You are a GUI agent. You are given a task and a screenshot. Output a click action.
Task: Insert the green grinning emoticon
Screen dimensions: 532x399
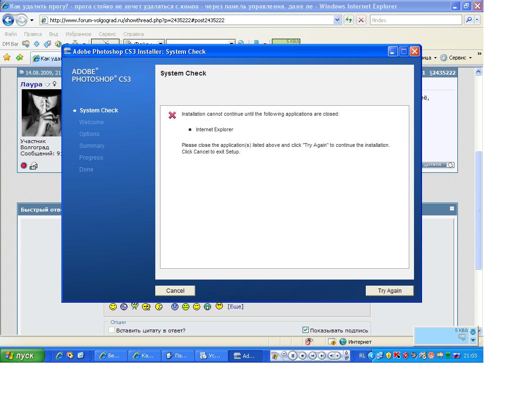click(x=207, y=307)
